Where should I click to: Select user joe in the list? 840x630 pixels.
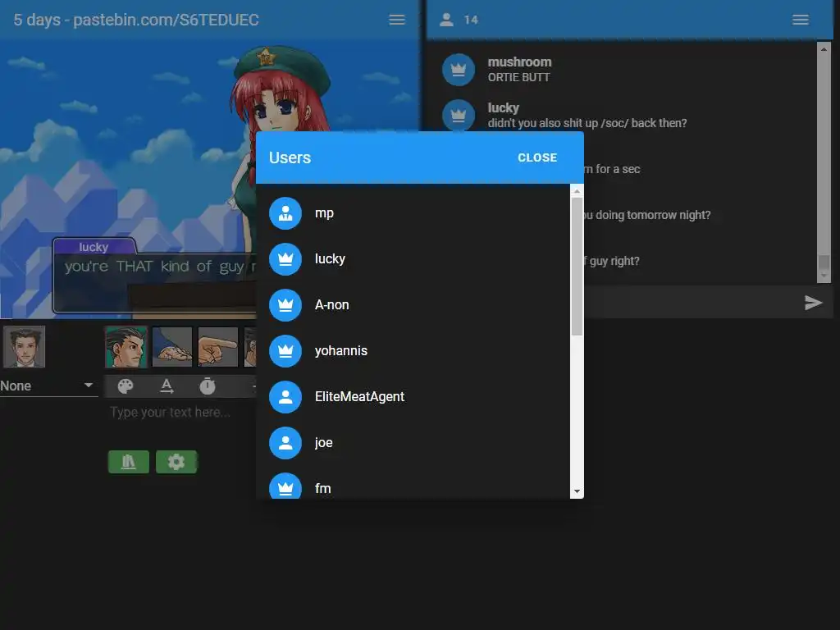413,443
